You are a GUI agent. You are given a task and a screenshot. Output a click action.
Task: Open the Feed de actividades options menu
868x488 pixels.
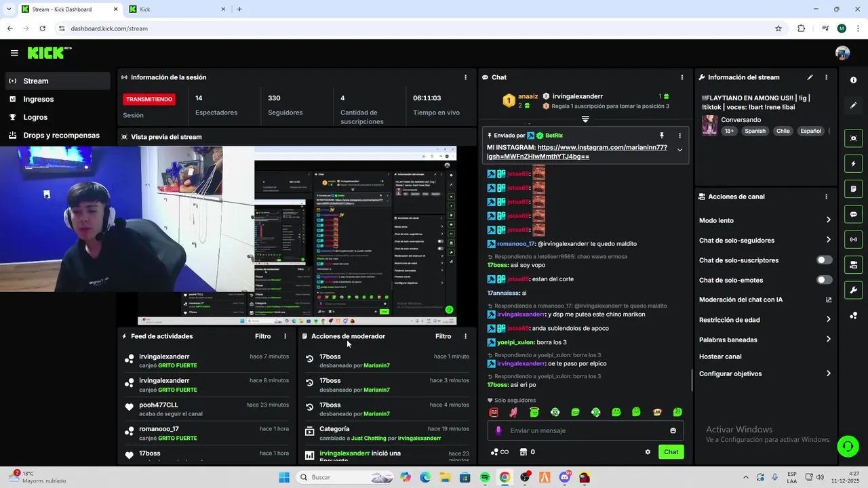285,336
